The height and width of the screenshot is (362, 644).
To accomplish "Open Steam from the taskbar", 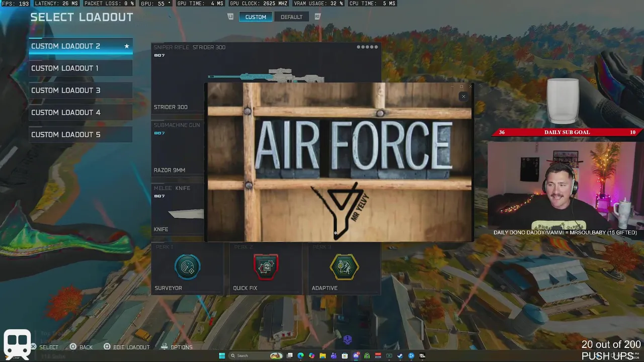I will (x=400, y=356).
